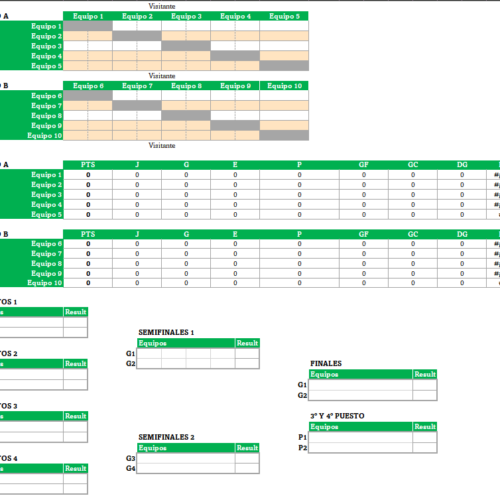Click the G3 team cell in Semifinales 2

186,458
